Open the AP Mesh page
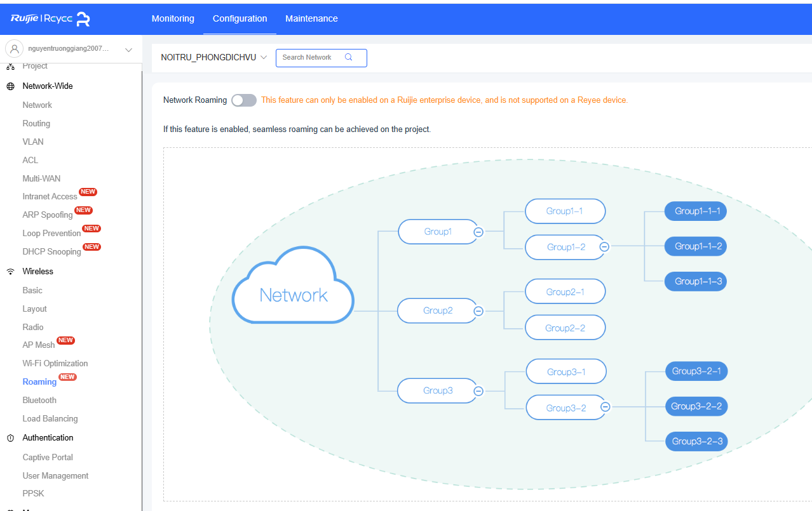This screenshot has width=812, height=511. coord(39,345)
